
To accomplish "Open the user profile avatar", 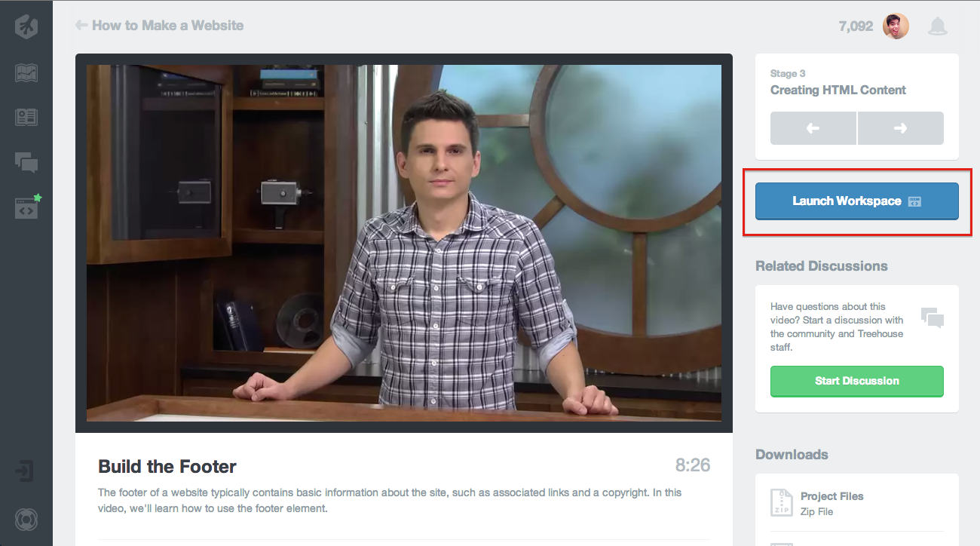I will [x=896, y=26].
